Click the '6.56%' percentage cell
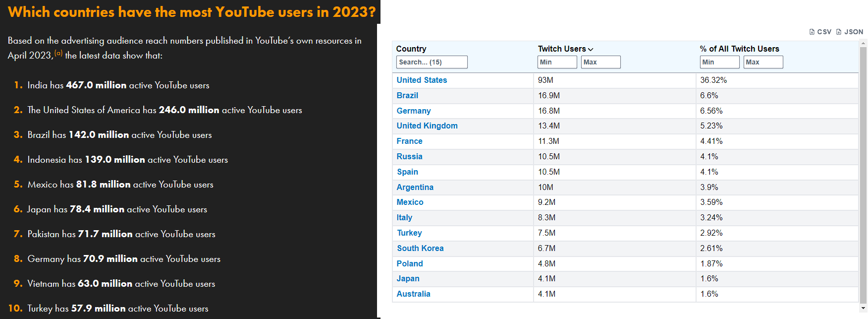This screenshot has height=319, width=868. [777, 111]
